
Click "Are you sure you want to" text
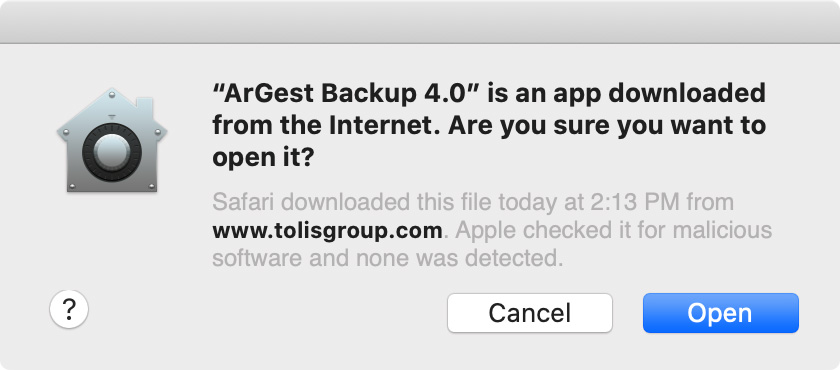608,126
